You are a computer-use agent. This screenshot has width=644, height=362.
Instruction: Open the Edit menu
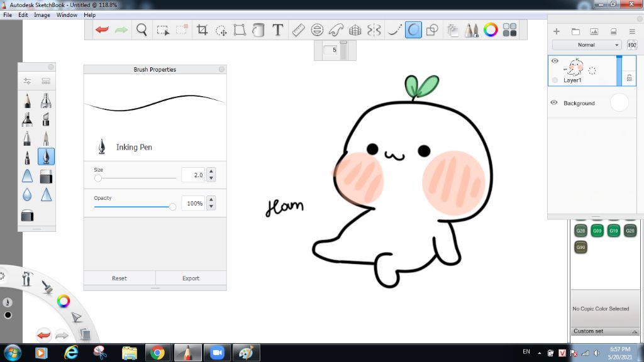click(23, 15)
